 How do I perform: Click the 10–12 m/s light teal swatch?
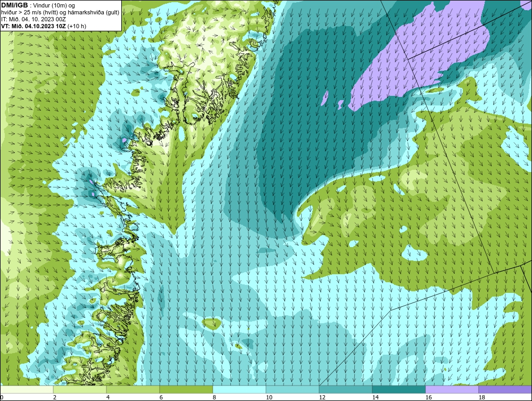293,389
